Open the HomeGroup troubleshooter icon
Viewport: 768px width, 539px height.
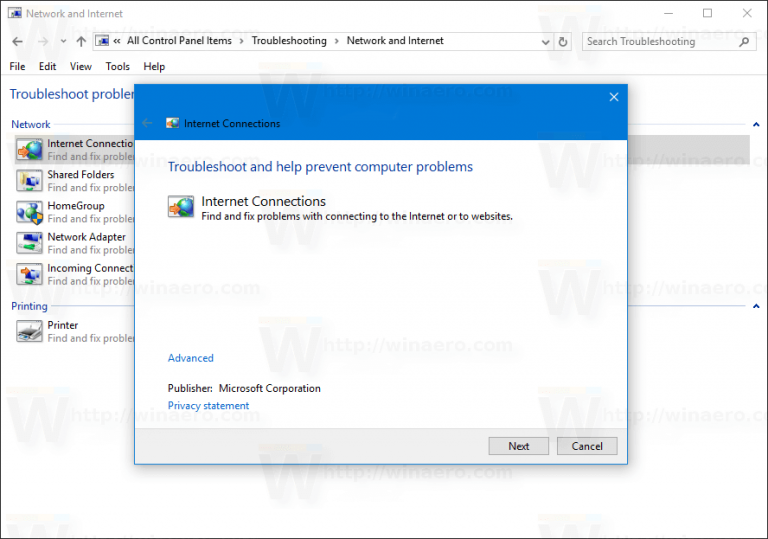(x=30, y=212)
